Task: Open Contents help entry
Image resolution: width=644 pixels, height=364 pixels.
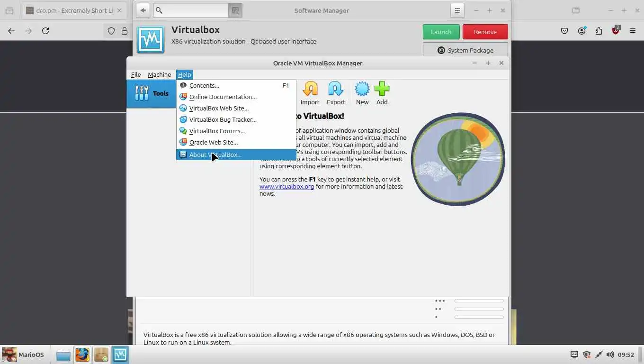Action: tap(236, 85)
